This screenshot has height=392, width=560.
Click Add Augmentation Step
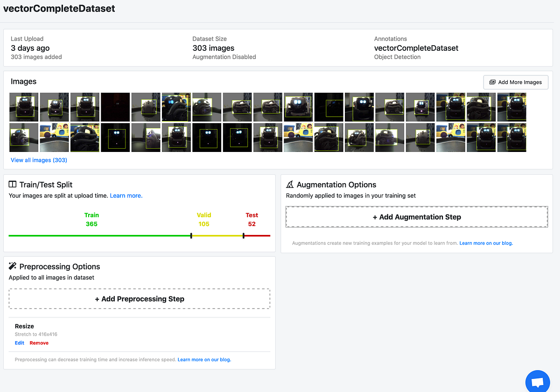point(417,217)
